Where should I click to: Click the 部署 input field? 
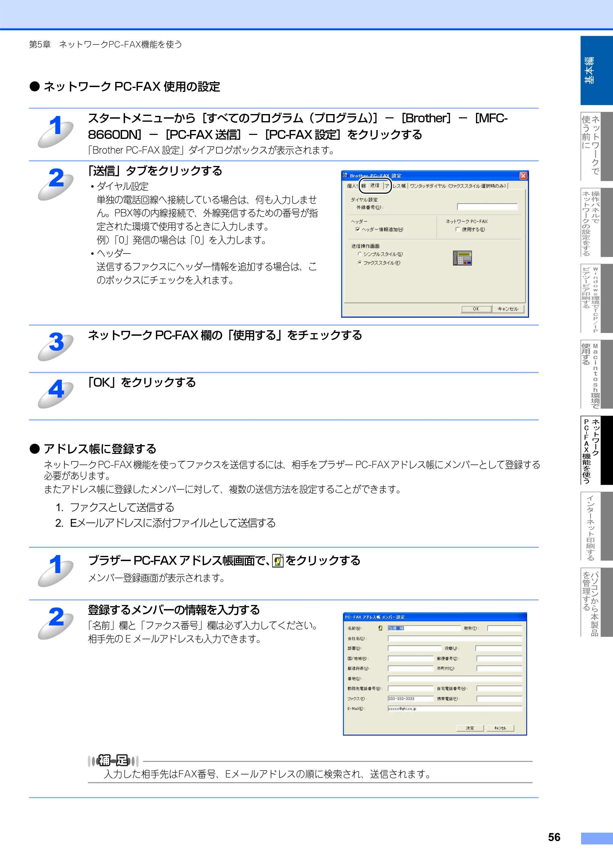pyautogui.click(x=415, y=648)
